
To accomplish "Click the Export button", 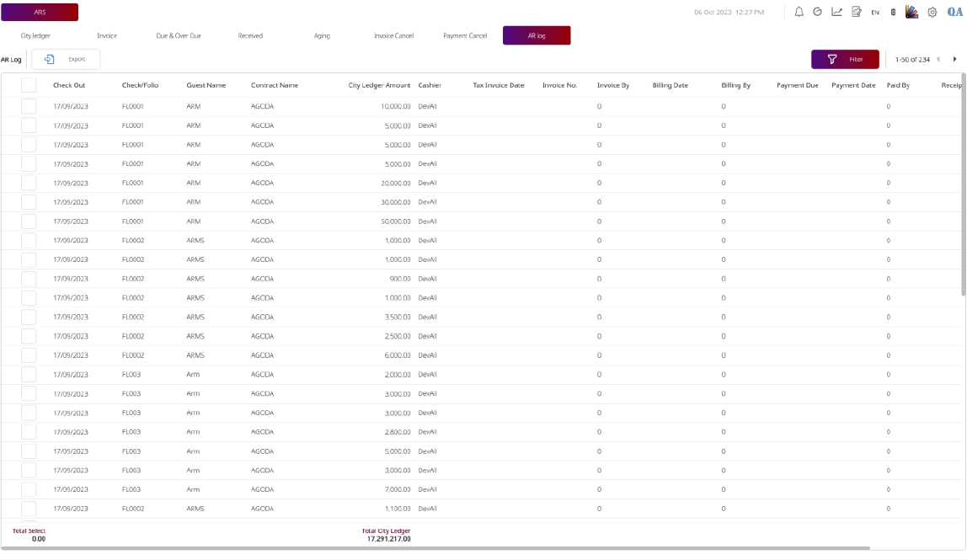I will click(66, 59).
